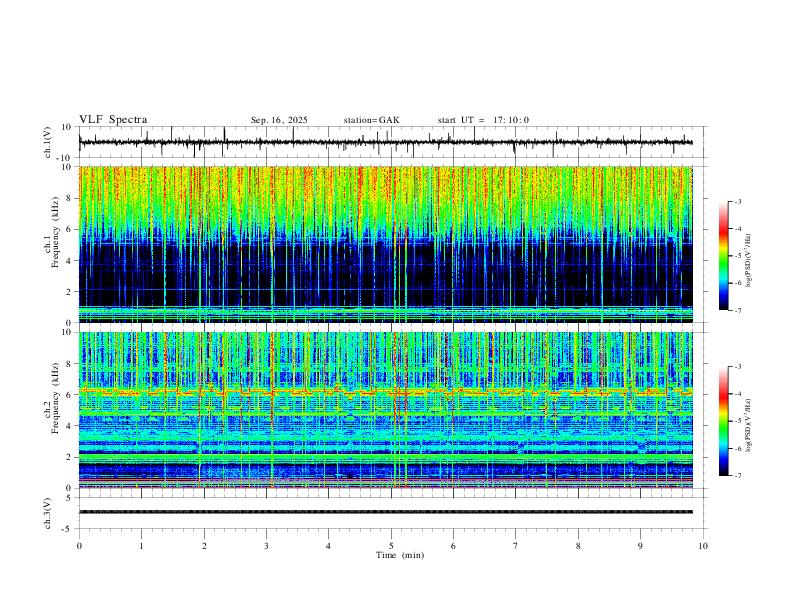This screenshot has height=612, width=792.
Task: Click inside the ch.2 spectrogram panel
Action: [385, 410]
